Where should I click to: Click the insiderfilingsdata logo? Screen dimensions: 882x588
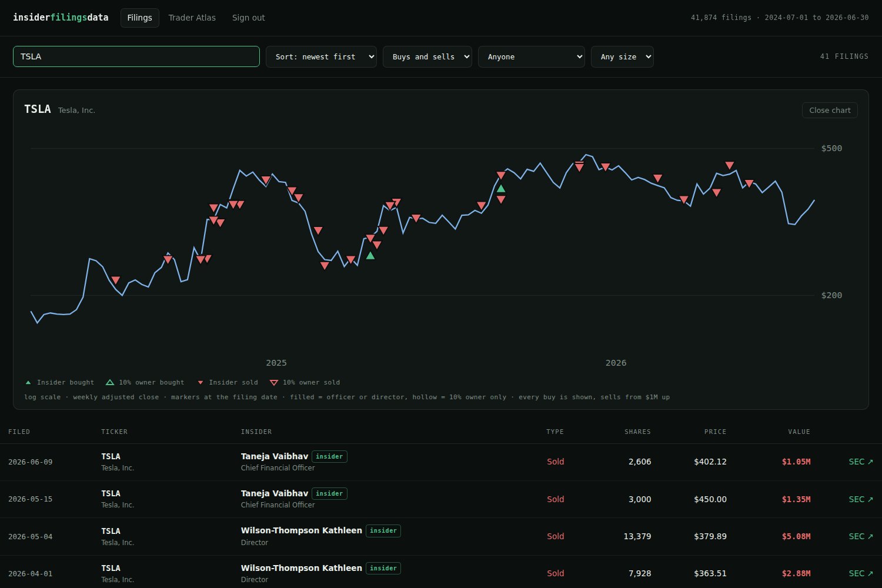click(61, 18)
